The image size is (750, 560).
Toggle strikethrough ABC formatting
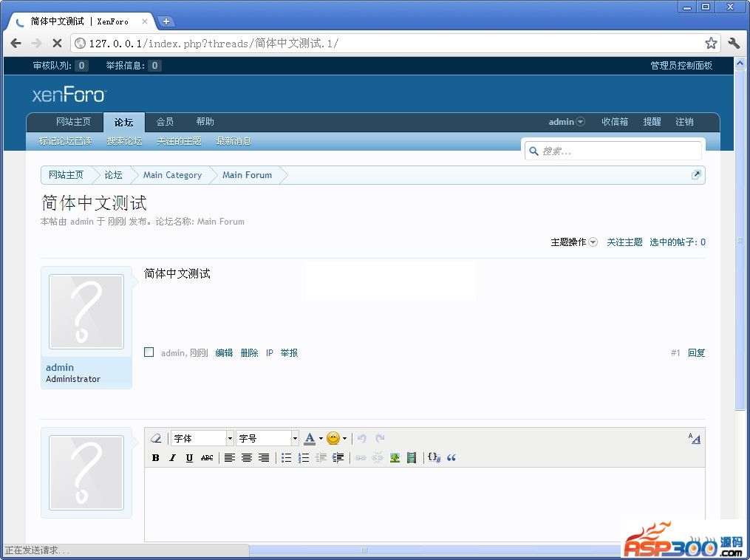[x=207, y=457]
